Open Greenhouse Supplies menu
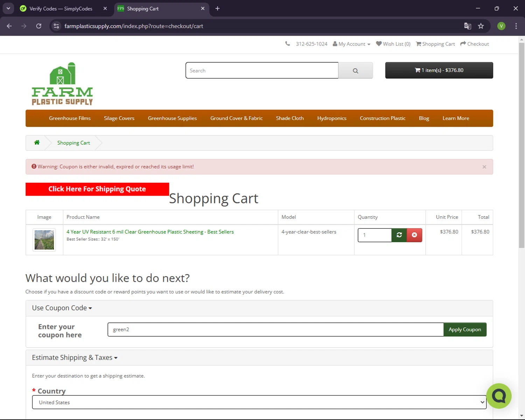This screenshot has height=420, width=525. coord(172,118)
